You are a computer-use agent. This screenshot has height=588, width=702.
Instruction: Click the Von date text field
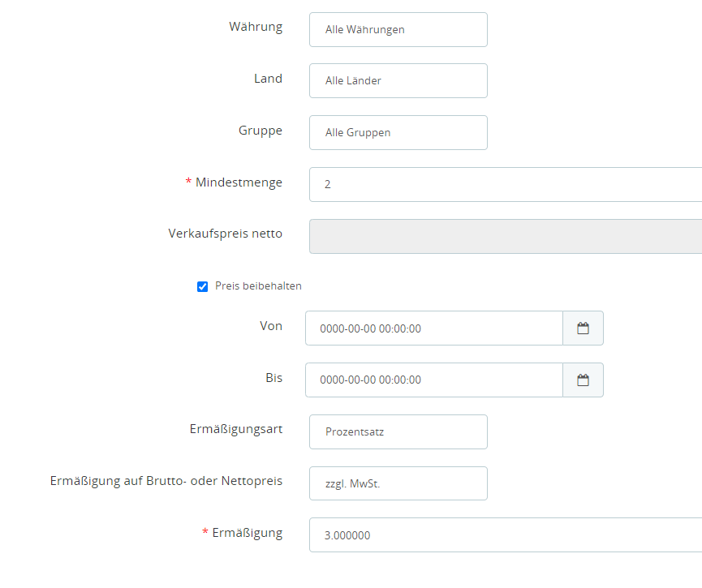click(433, 328)
